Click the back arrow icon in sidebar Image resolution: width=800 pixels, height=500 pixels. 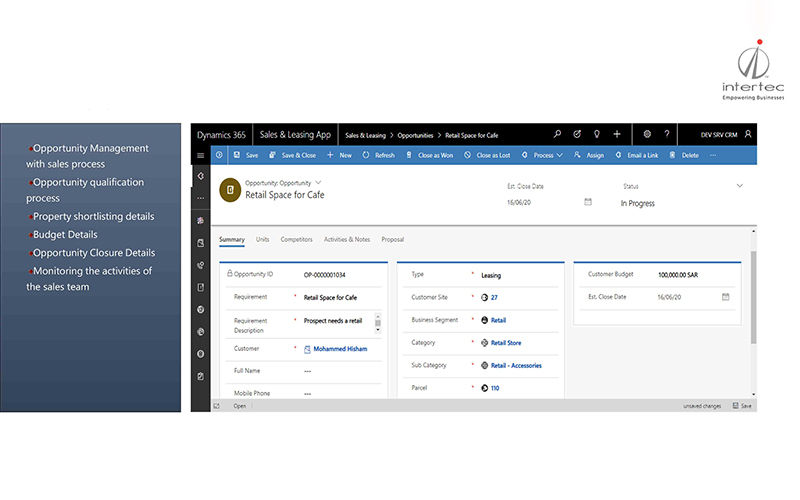pos(201,176)
